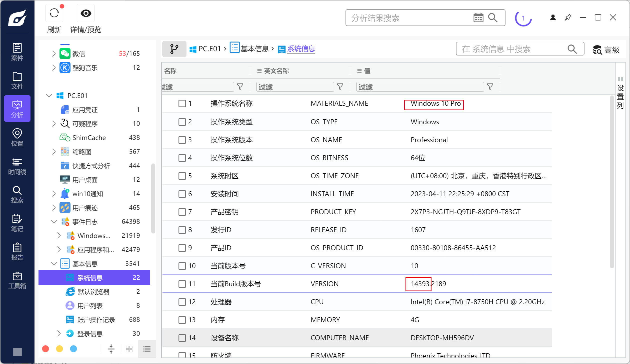Screen dimensions: 630x364
Task: Open the 报告 sidebar section
Action: click(17, 251)
